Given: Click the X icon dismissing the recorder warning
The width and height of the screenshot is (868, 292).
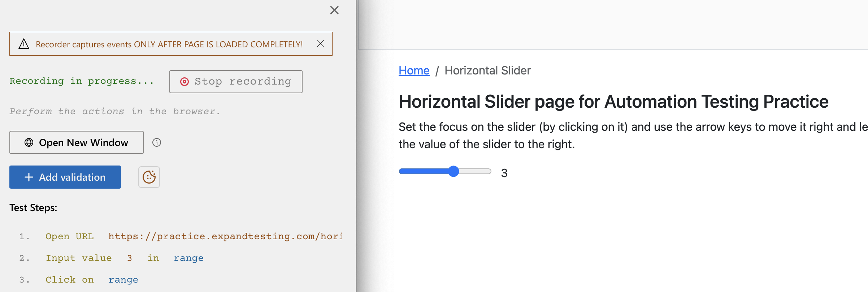Looking at the screenshot, I should (320, 44).
